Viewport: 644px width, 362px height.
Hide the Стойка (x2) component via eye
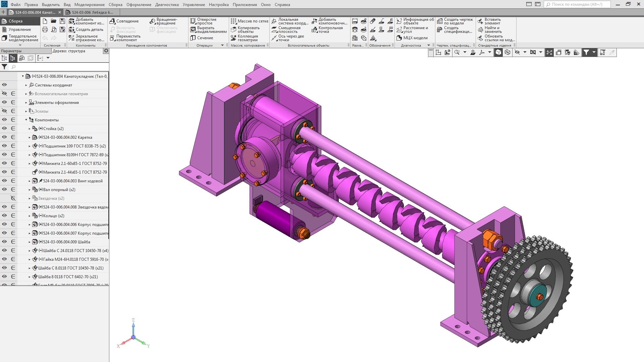coord(4,128)
